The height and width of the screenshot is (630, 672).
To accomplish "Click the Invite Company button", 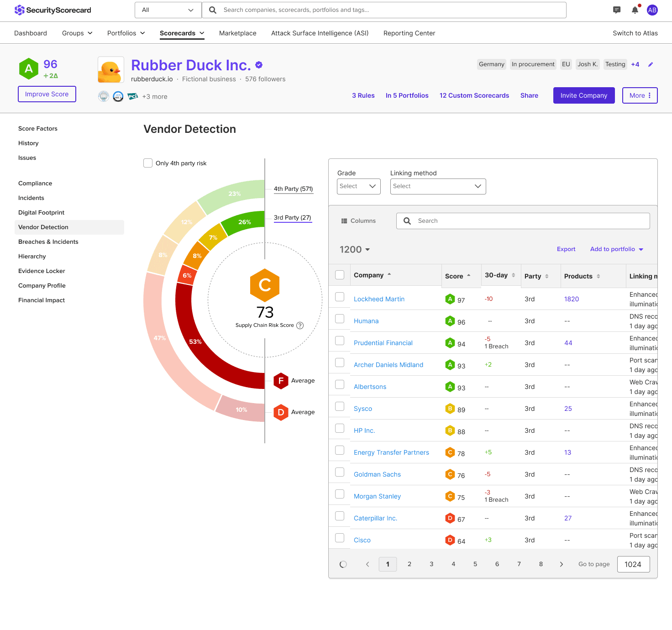I will pyautogui.click(x=583, y=95).
